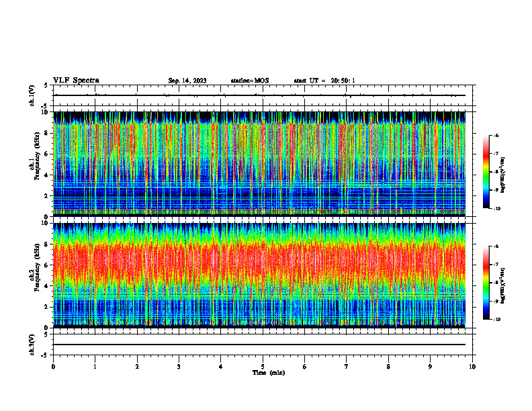Image resolution: width=532 pixels, height=411 pixels.
Task: Click the "5" minute tick on time axis
Action: (x=263, y=367)
